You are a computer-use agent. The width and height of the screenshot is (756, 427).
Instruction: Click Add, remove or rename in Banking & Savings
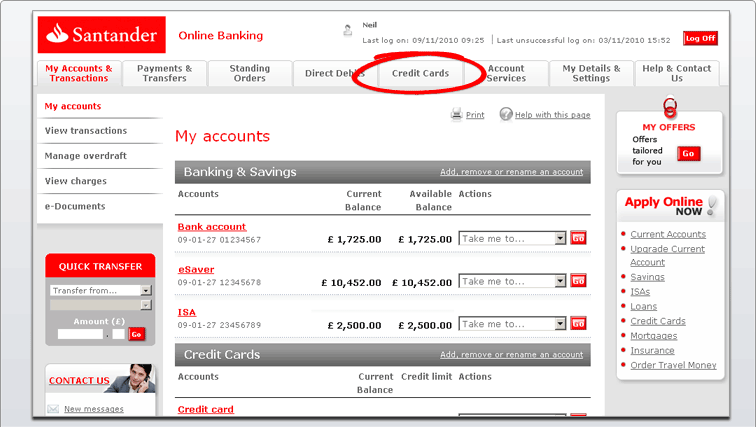point(511,172)
